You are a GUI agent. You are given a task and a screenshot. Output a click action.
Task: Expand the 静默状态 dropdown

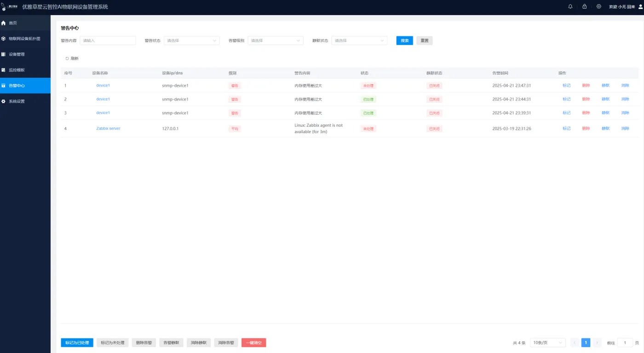[x=359, y=41]
